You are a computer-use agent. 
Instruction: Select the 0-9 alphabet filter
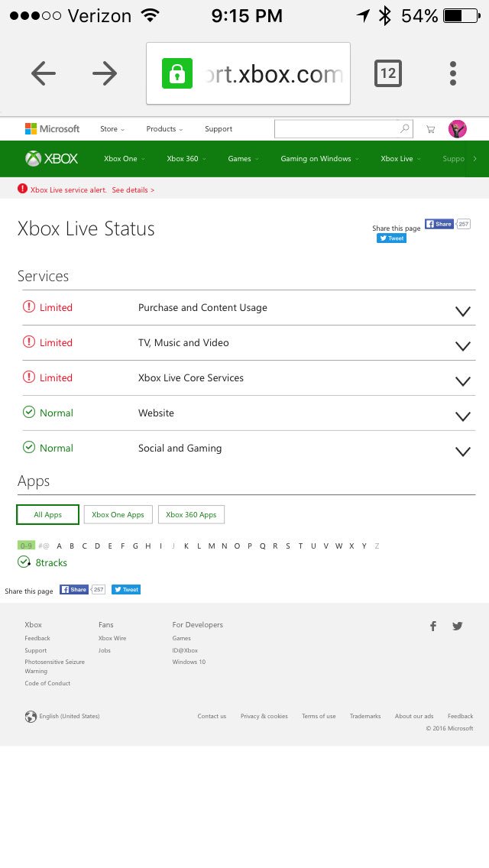coord(26,546)
